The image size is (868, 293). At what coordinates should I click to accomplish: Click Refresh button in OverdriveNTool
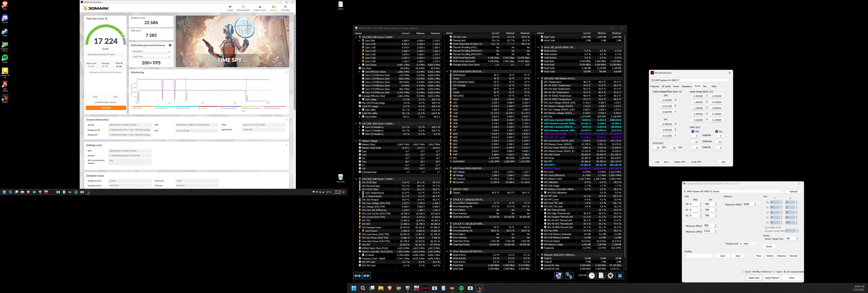point(794,192)
